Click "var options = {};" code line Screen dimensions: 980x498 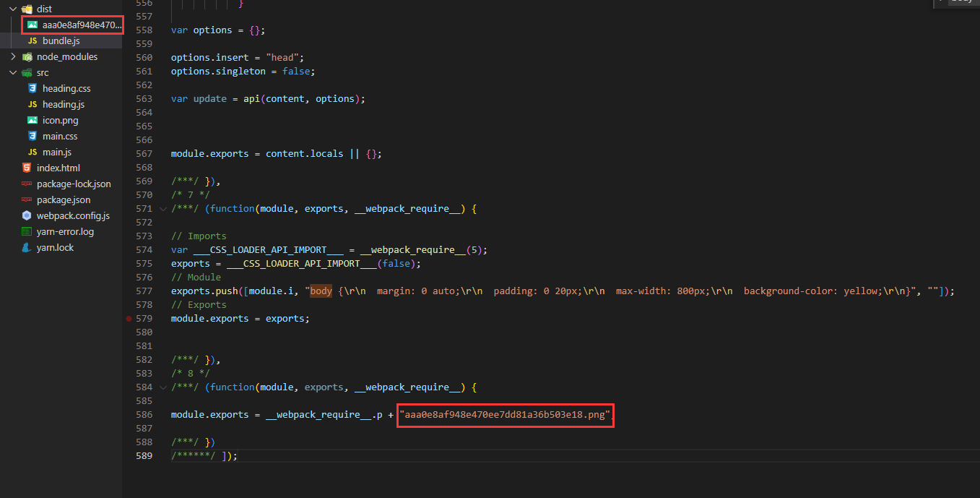pyautogui.click(x=218, y=30)
